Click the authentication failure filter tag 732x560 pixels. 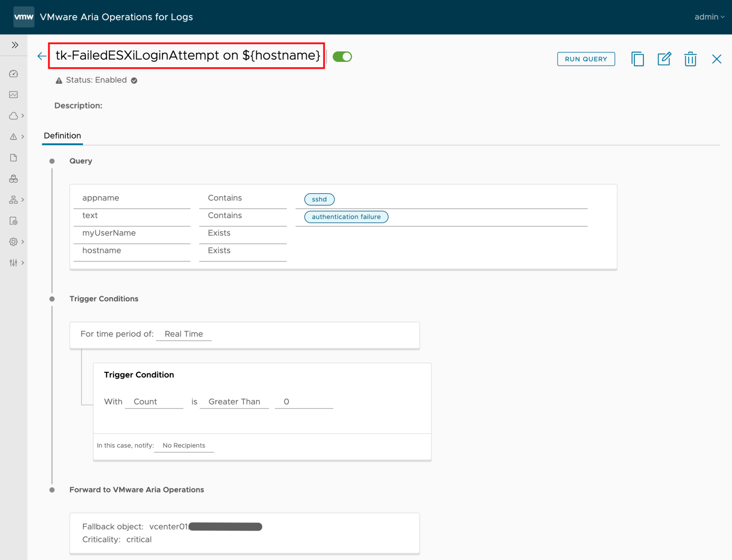346,217
